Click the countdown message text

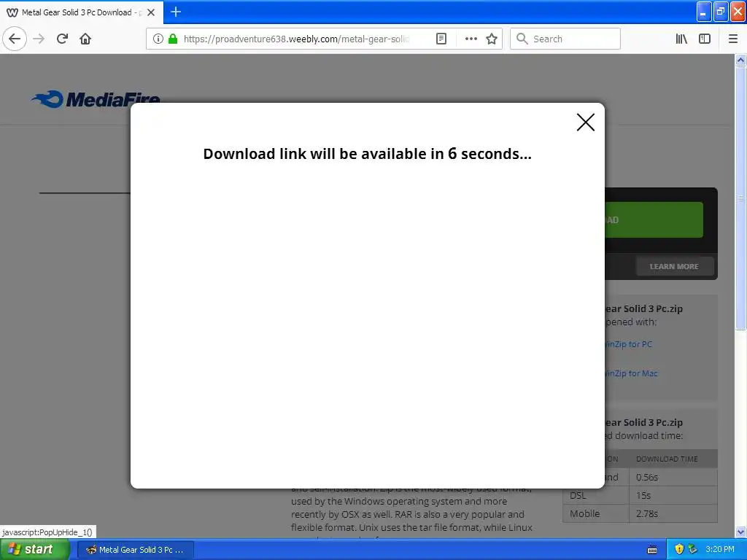point(368,154)
